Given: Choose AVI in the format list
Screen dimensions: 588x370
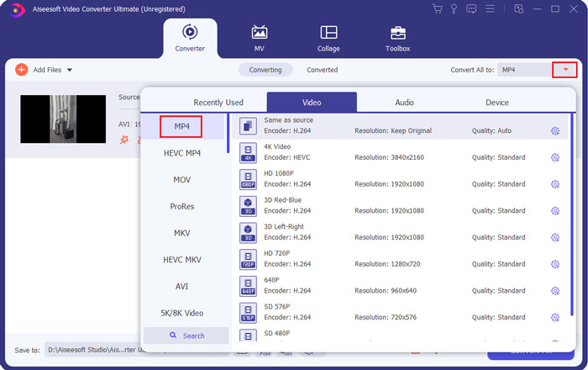Looking at the screenshot, I should (182, 286).
